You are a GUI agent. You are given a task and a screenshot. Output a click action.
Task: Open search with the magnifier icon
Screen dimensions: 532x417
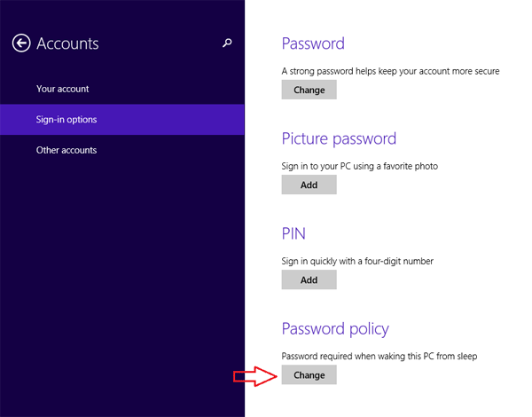[227, 43]
